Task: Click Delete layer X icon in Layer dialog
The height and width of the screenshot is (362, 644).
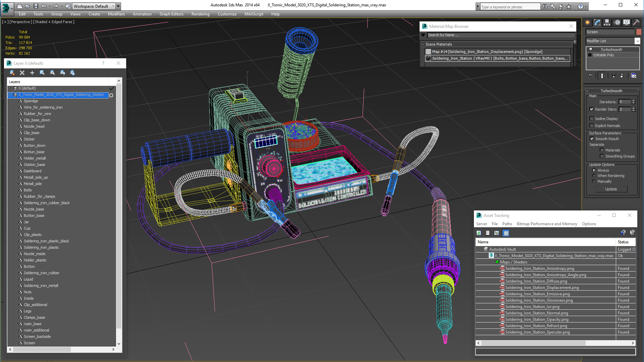Action: (x=22, y=73)
